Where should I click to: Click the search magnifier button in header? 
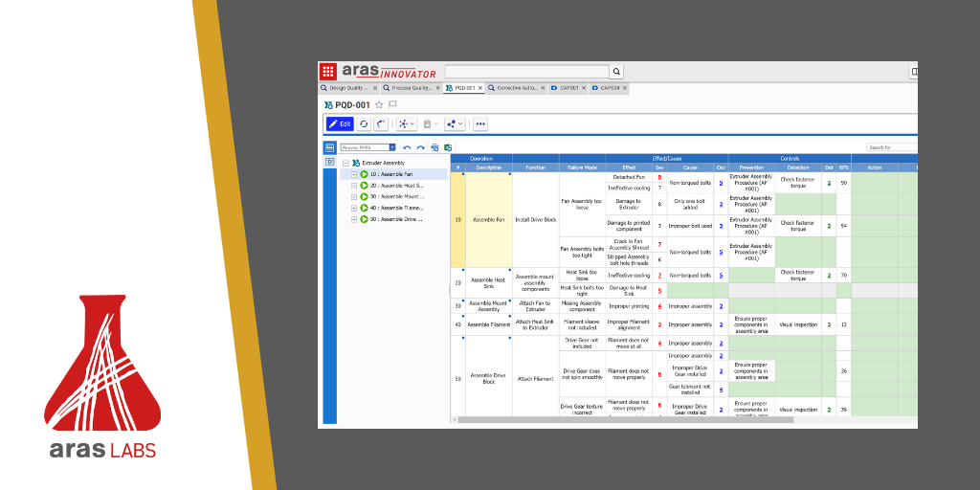click(617, 72)
